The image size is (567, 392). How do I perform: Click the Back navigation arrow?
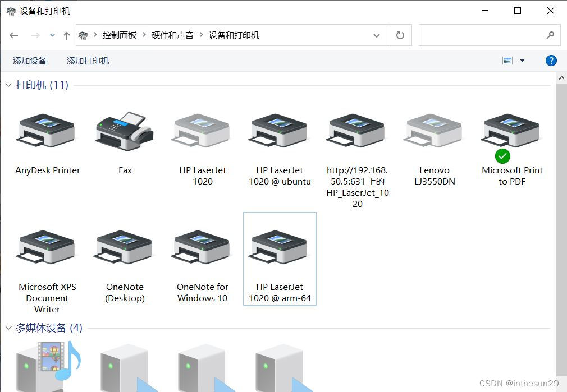(13, 35)
